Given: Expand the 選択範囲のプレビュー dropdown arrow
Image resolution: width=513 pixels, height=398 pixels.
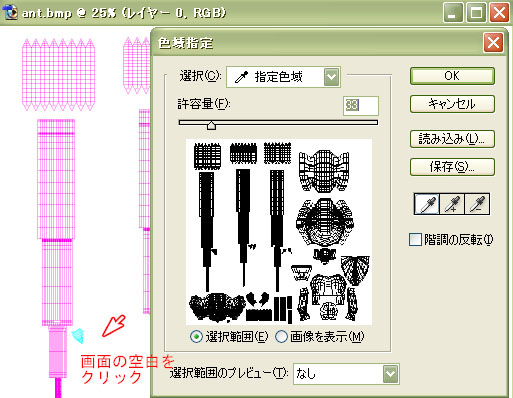Looking at the screenshot, I should coord(390,374).
